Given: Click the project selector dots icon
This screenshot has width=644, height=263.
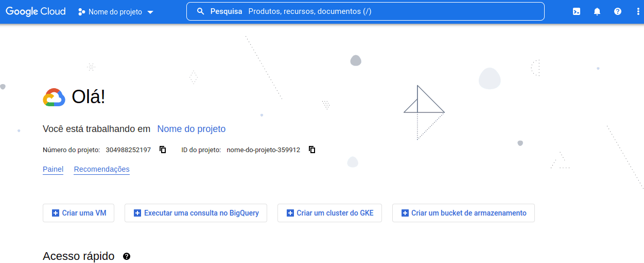Looking at the screenshot, I should coord(81,12).
